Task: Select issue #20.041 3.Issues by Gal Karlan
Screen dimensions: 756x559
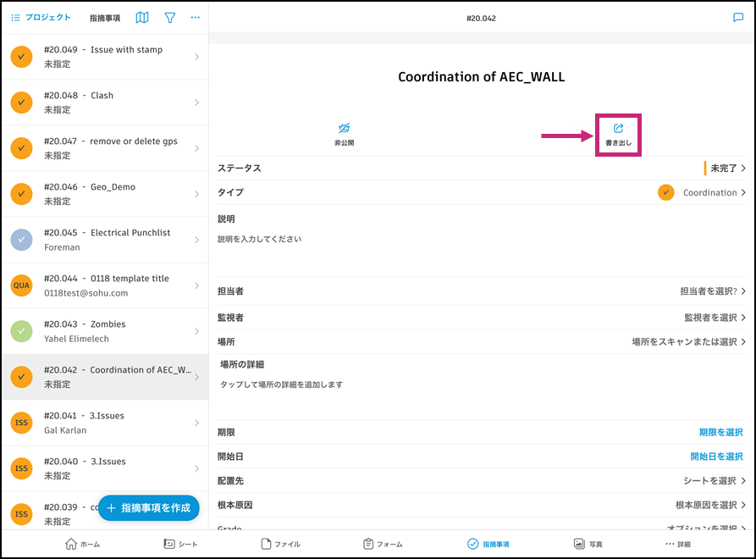Action: [x=105, y=423]
